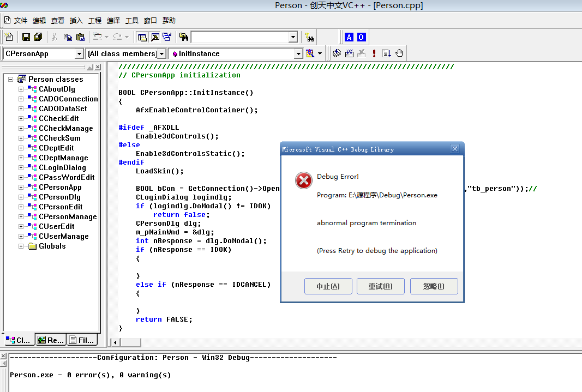Screen dimensions: 582x392
Task: Expand the CPersonApp class node
Action: (x=21, y=188)
